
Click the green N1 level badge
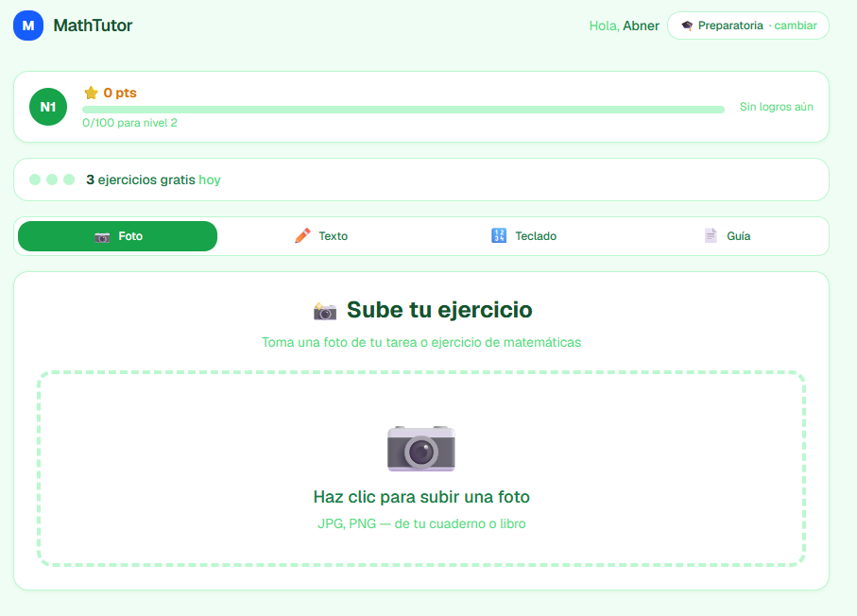pyautogui.click(x=48, y=107)
